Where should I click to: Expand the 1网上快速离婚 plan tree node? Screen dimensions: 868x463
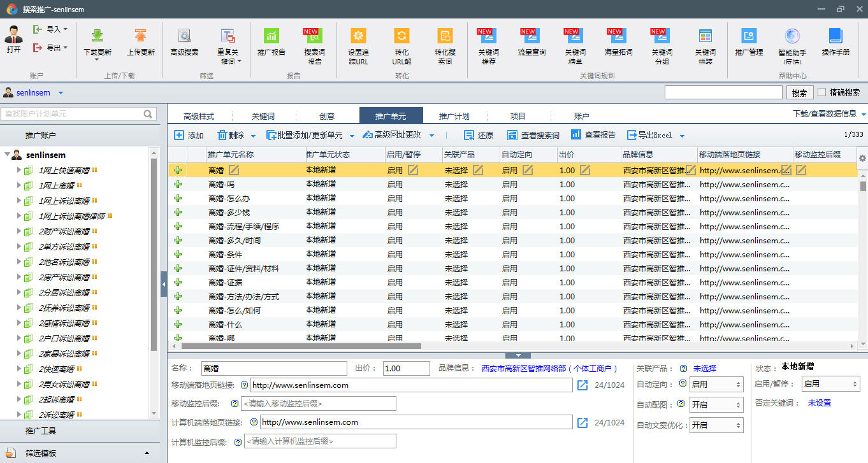[19, 170]
